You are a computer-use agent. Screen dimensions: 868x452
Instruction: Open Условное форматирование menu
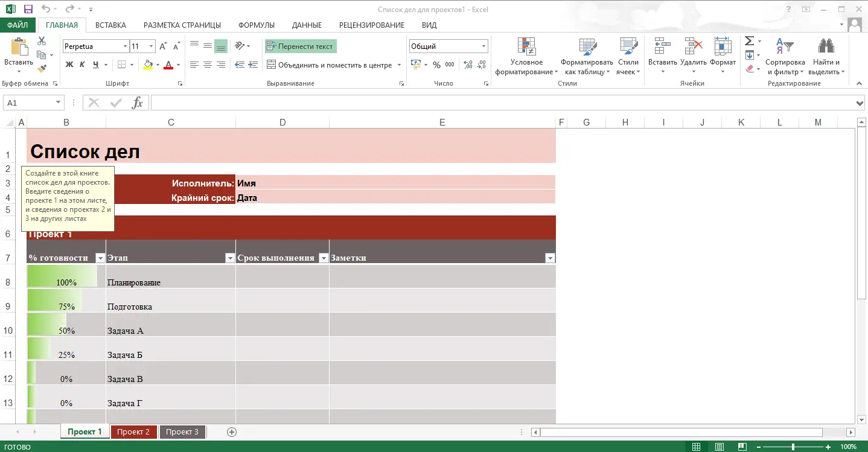click(x=526, y=57)
